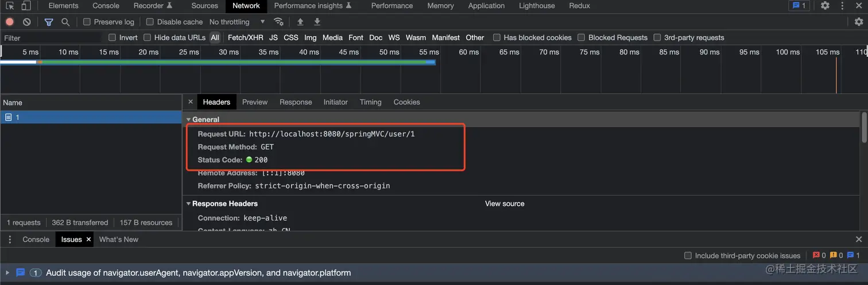Filter requests by JS type
This screenshot has width=868, height=285.
pyautogui.click(x=273, y=37)
